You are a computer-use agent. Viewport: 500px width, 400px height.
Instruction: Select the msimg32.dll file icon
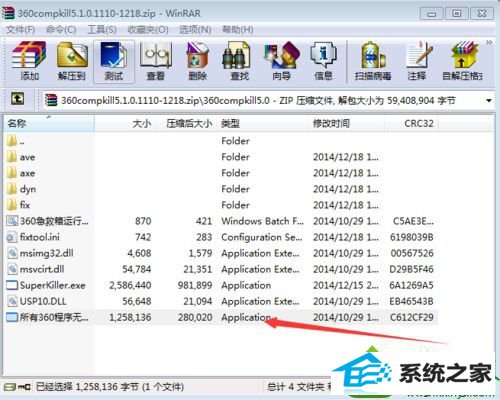12,253
